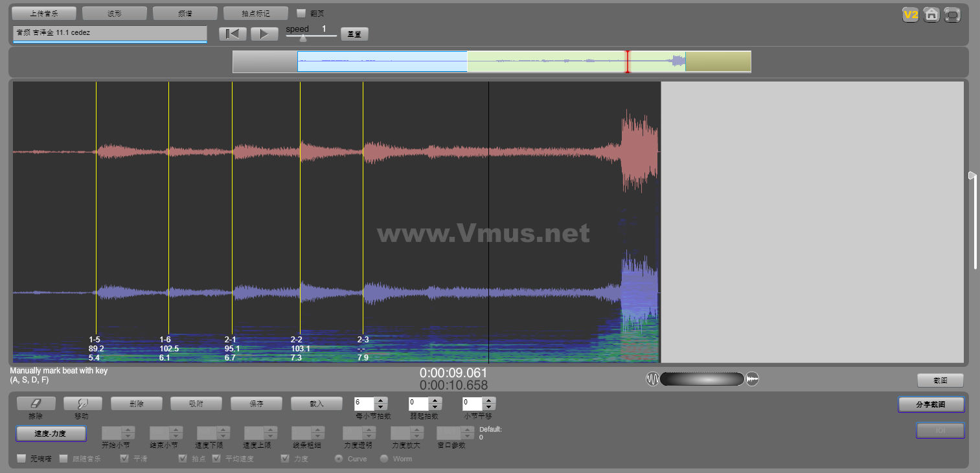This screenshot has height=473, width=980.
Task: Increase the 每小节拍数 beats-per-bar stepper
Action: [x=381, y=400]
